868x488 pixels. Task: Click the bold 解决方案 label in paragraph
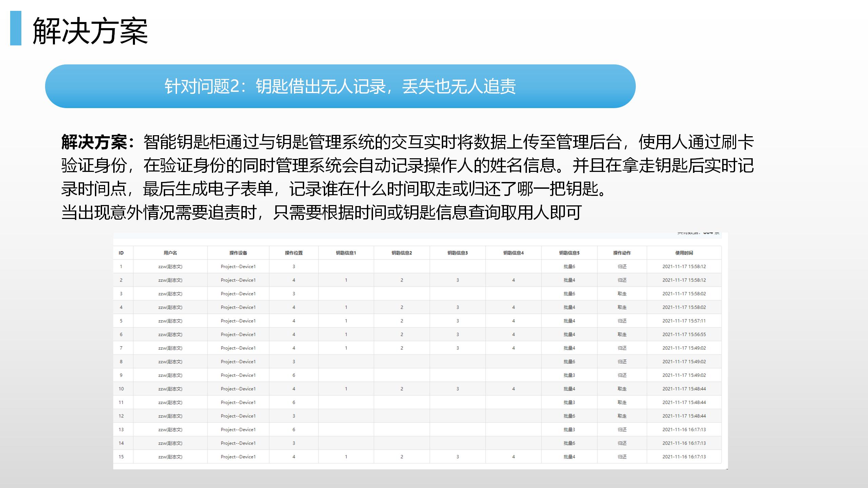95,142
